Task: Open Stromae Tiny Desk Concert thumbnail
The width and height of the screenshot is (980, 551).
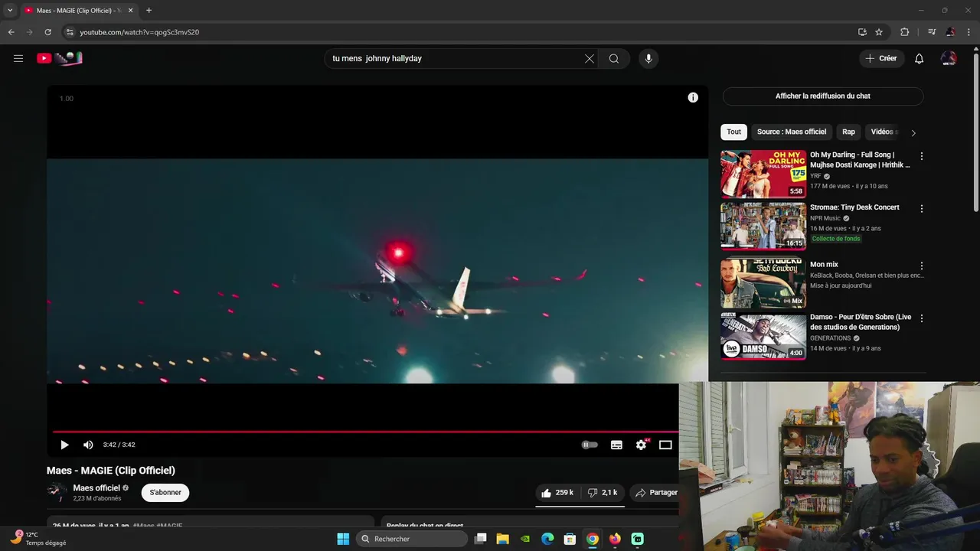Action: (763, 227)
